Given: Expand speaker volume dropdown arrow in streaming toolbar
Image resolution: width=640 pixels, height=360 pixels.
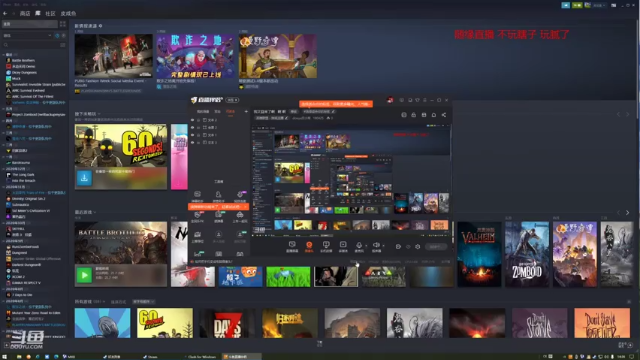Looking at the screenshot, I should click(x=383, y=246).
